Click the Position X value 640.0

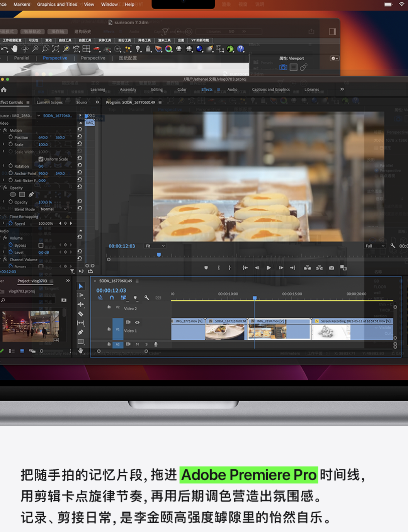pos(43,137)
